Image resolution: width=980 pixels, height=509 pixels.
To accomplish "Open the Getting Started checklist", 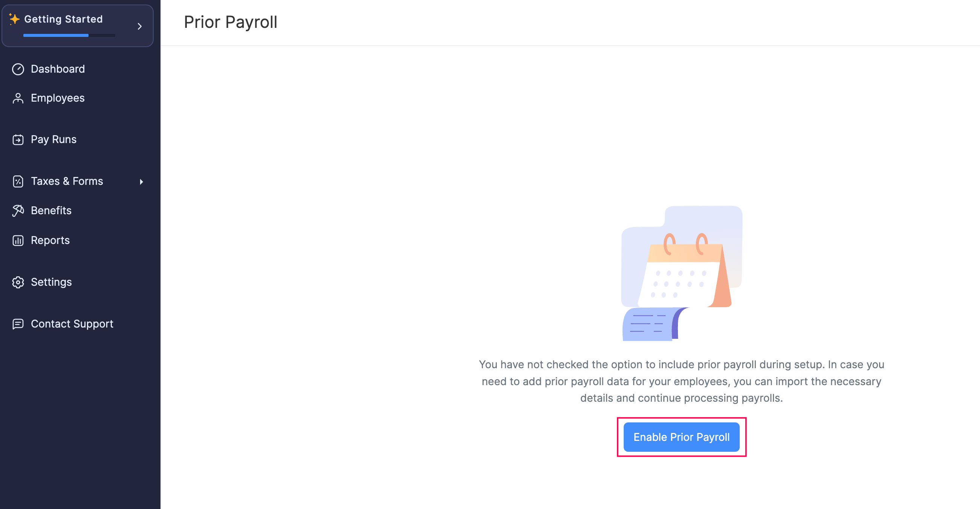I will 64,19.
